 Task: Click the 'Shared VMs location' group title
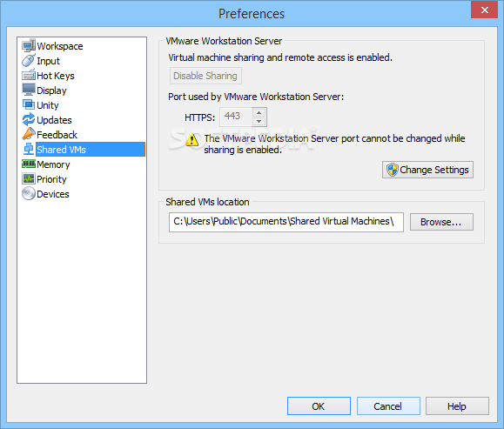[207, 202]
